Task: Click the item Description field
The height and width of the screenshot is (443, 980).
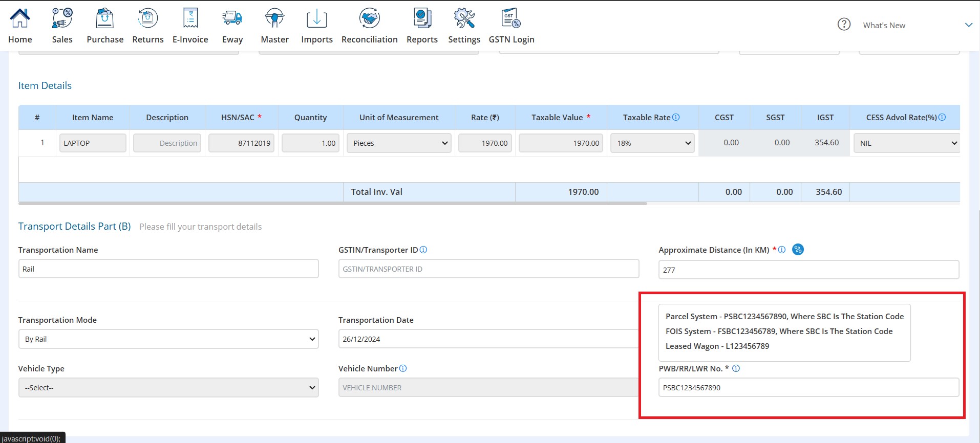Action: (x=167, y=143)
